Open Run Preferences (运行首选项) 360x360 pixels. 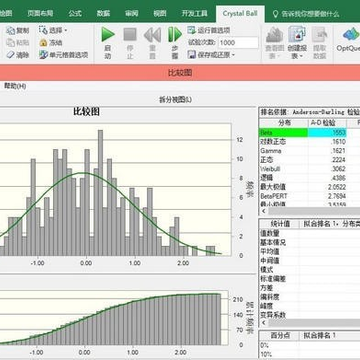(209, 30)
